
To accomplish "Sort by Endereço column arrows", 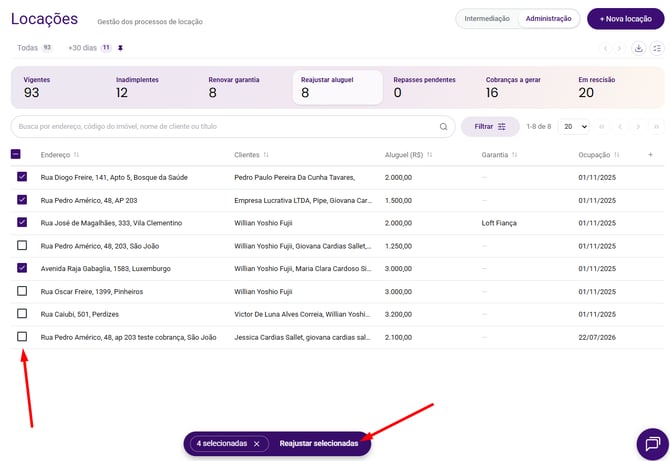I will (x=76, y=155).
